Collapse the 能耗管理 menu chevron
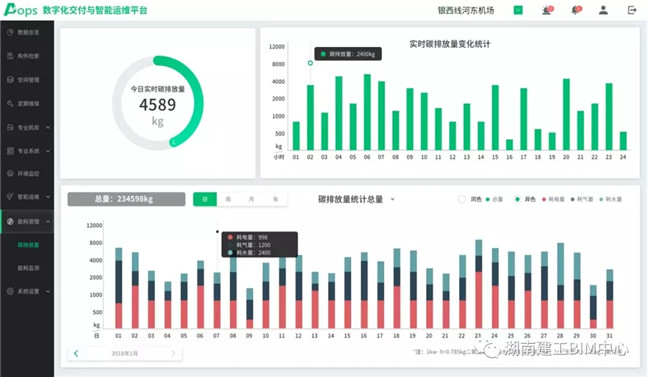The width and height of the screenshot is (650, 377). [48, 221]
